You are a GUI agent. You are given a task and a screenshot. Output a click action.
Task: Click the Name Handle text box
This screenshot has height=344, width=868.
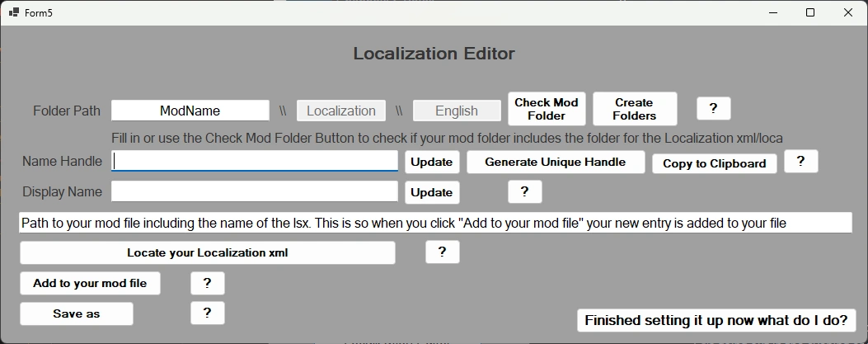(255, 161)
